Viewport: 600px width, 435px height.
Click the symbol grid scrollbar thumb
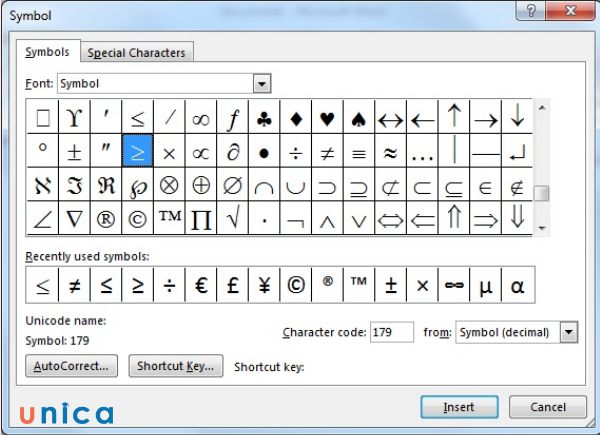tap(541, 193)
